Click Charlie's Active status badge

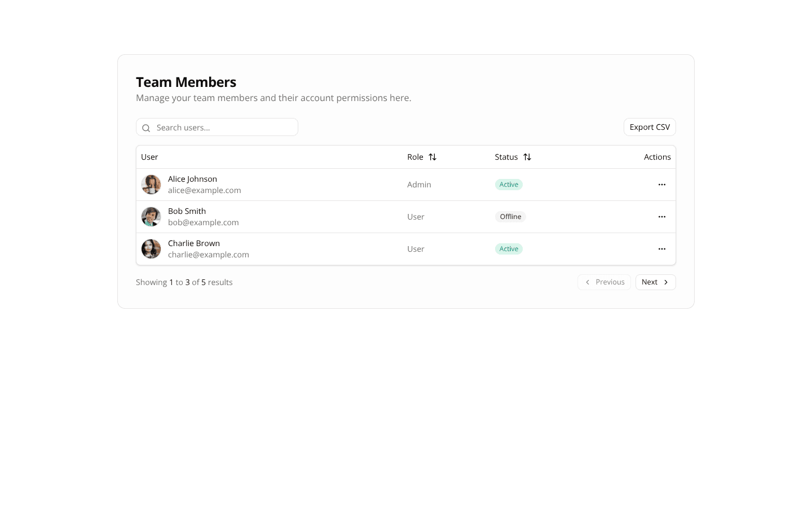coord(509,249)
